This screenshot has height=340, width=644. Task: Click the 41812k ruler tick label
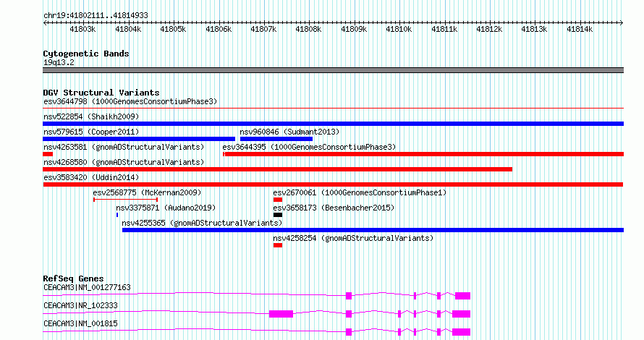pyautogui.click(x=489, y=29)
